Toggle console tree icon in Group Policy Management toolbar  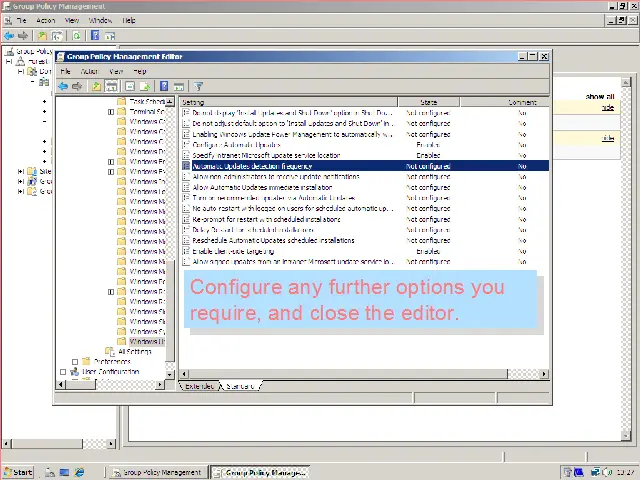pos(57,36)
